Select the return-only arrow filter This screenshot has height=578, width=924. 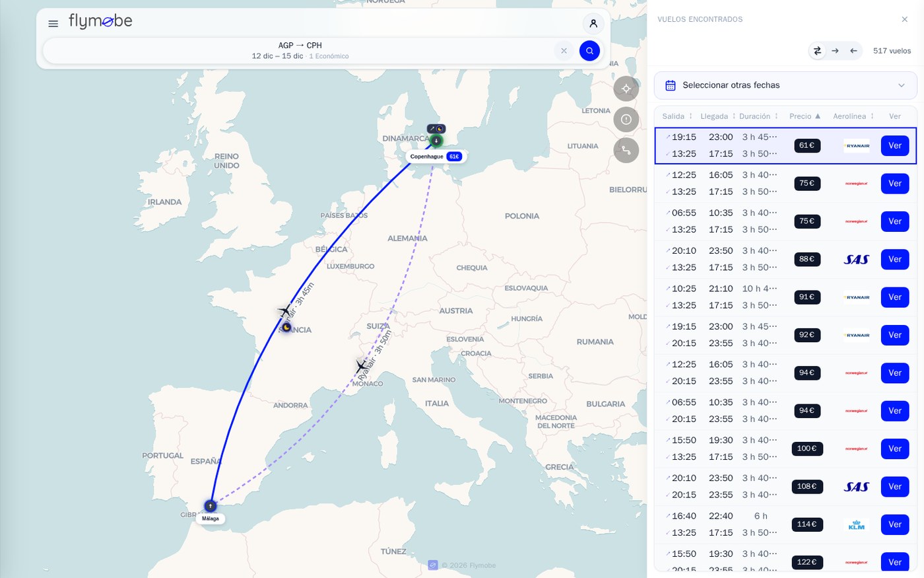(x=853, y=51)
